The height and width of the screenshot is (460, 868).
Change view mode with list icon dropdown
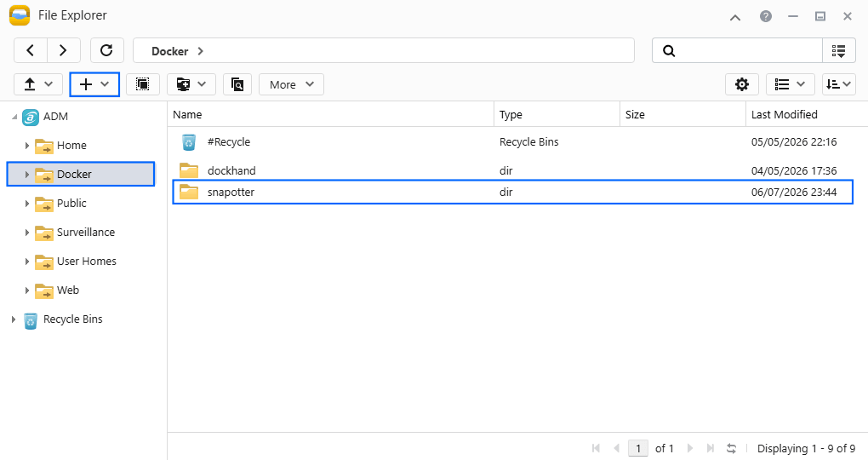tap(790, 84)
